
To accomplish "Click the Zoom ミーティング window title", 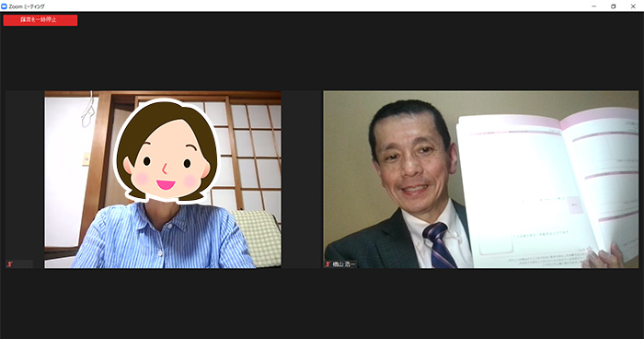I will point(27,6).
